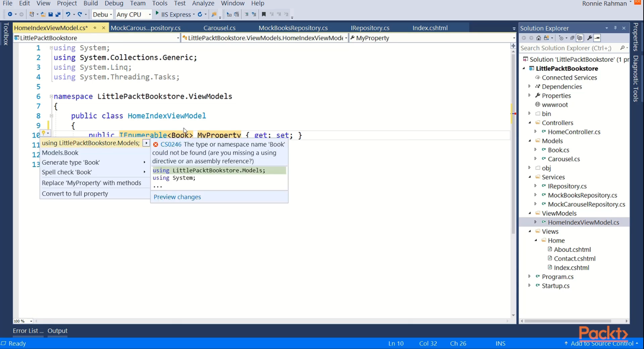Screen dimensions: 644x349
Task: Toggle pin on HomeIndexViewModel.cs tab
Action: click(95, 28)
